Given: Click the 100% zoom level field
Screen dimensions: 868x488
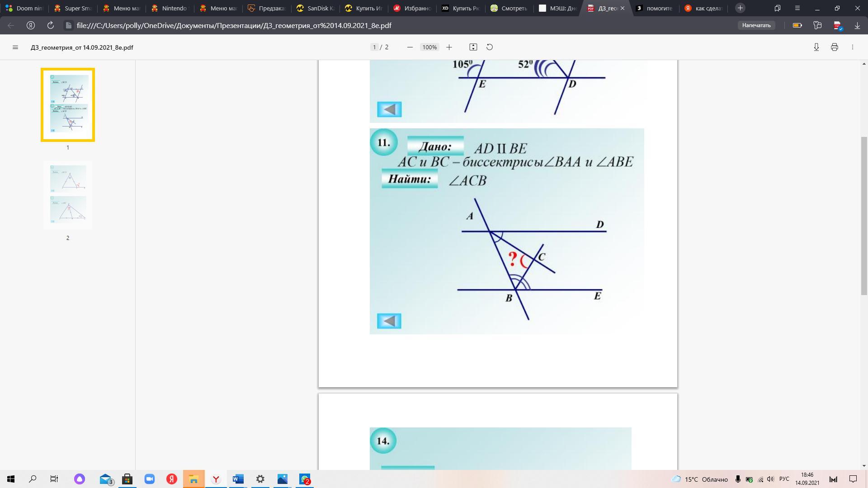Looking at the screenshot, I should [429, 47].
